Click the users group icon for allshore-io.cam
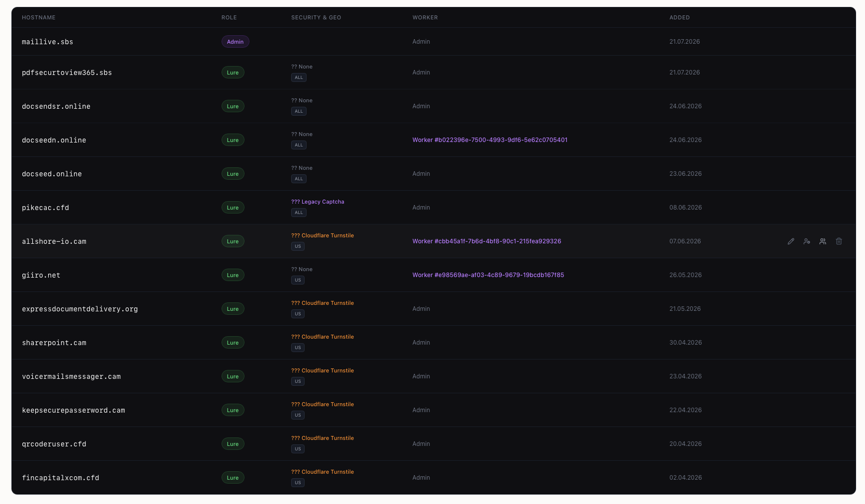 click(x=823, y=241)
